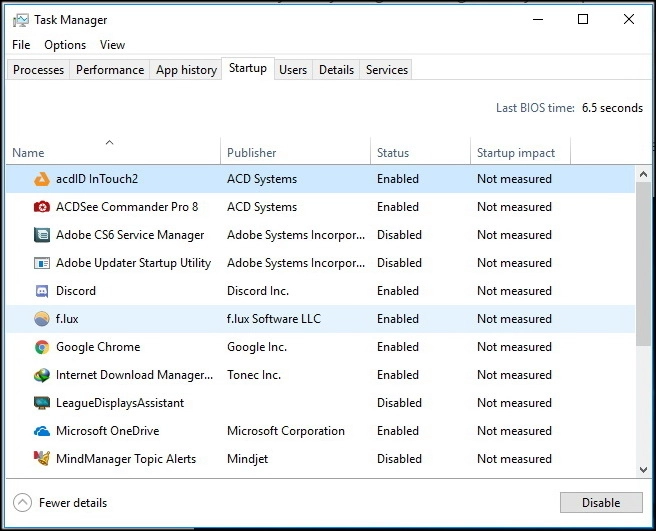Click the Fewer details label
This screenshot has width=656, height=531.
pyautogui.click(x=73, y=503)
